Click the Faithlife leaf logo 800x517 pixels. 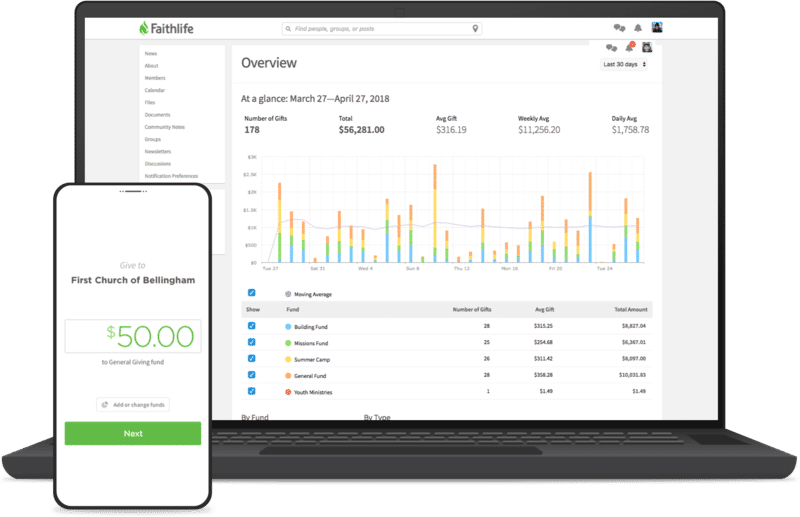tap(144, 29)
